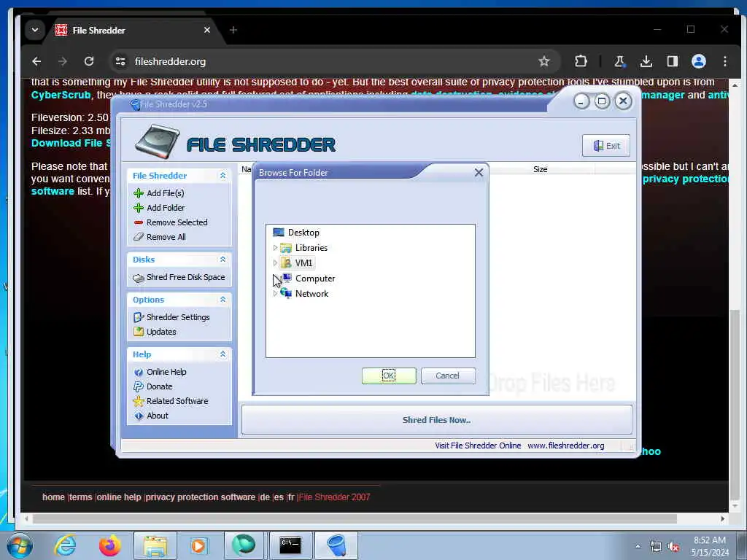Show hidden system tray icons
The width and height of the screenshot is (747, 560).
638,546
